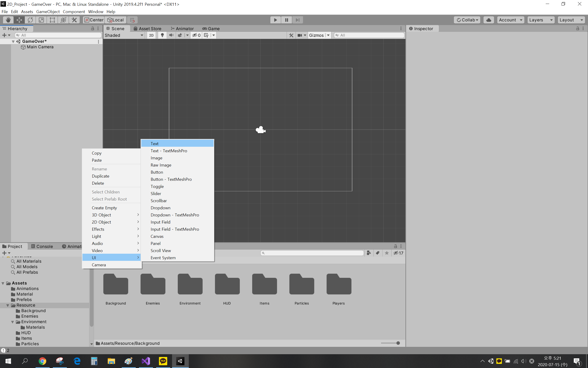Open the cloud services icon

489,20
